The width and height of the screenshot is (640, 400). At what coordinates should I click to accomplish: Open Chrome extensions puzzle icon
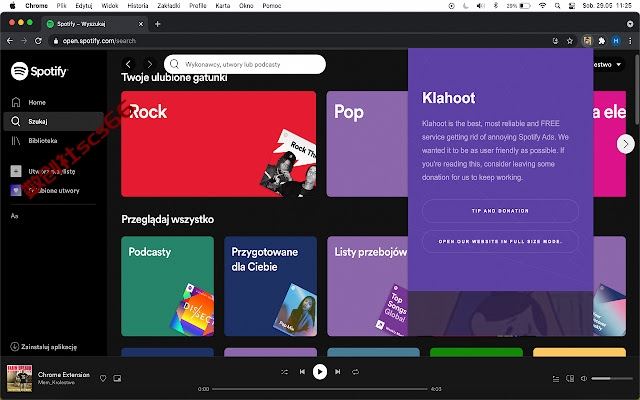(x=602, y=41)
